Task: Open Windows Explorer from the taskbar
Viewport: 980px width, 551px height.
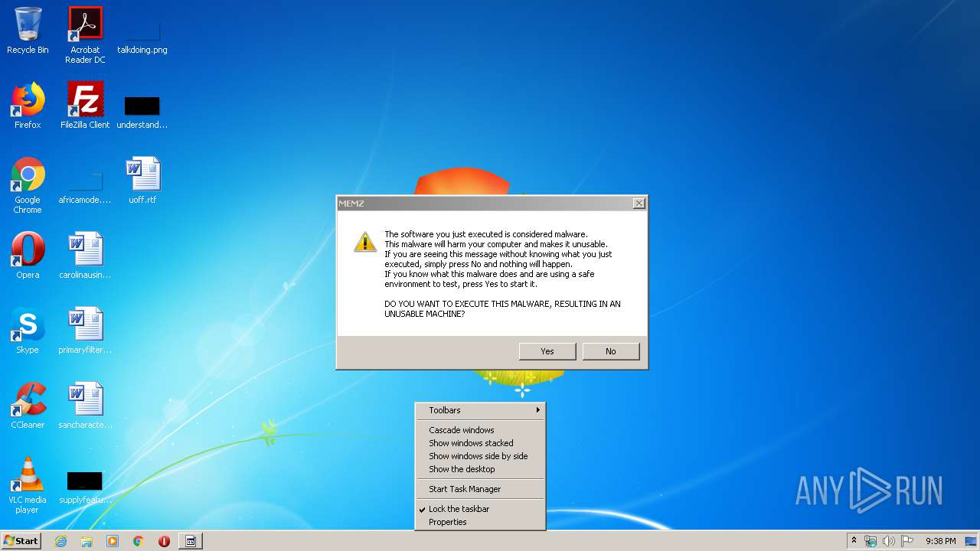Action: coord(87,541)
